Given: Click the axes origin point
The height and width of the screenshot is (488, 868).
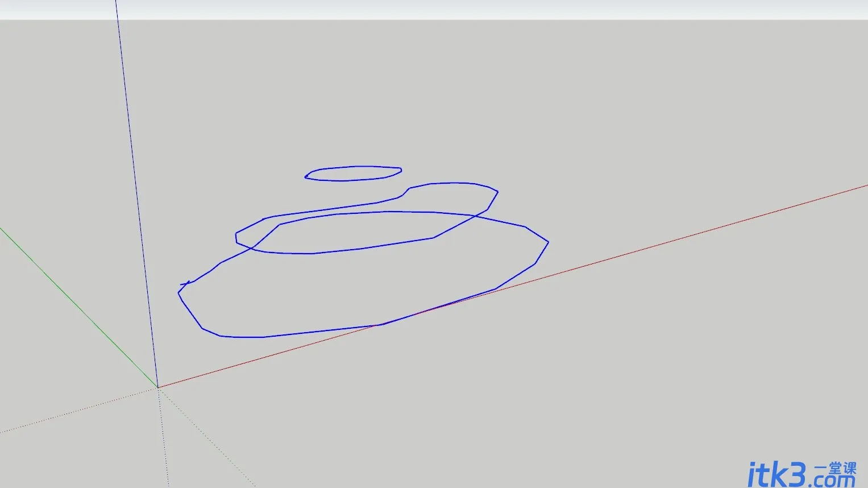Looking at the screenshot, I should pyautogui.click(x=158, y=388).
